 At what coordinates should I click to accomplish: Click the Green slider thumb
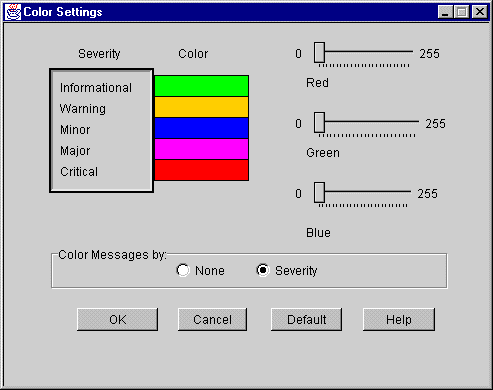coord(319,122)
